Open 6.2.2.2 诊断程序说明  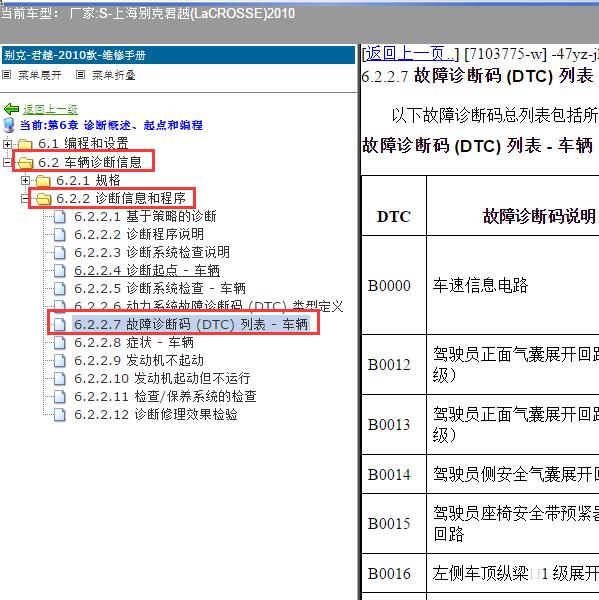139,235
